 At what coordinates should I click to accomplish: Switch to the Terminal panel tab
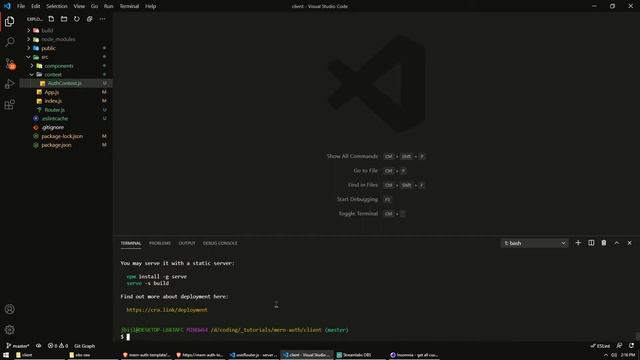tap(131, 243)
